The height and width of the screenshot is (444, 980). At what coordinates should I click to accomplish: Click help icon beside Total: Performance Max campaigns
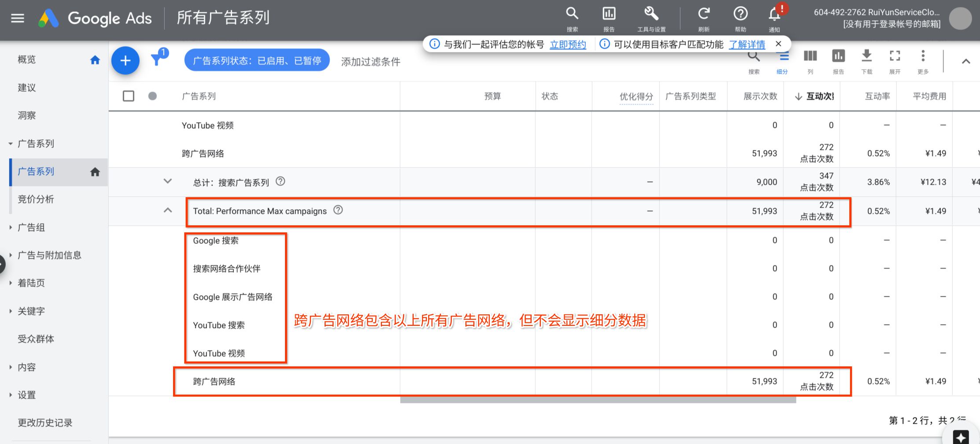point(338,210)
